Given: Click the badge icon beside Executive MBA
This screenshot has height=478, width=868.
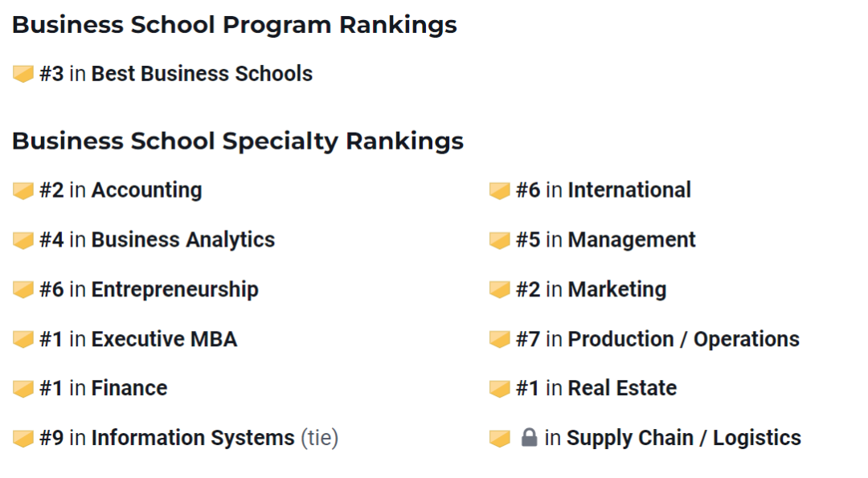Looking at the screenshot, I should (23, 340).
